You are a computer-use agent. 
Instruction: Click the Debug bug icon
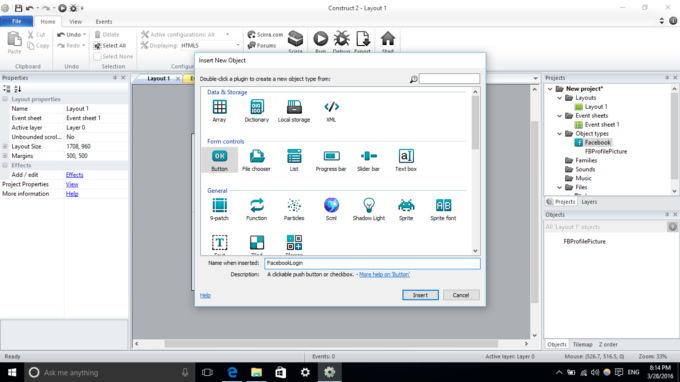(341, 39)
